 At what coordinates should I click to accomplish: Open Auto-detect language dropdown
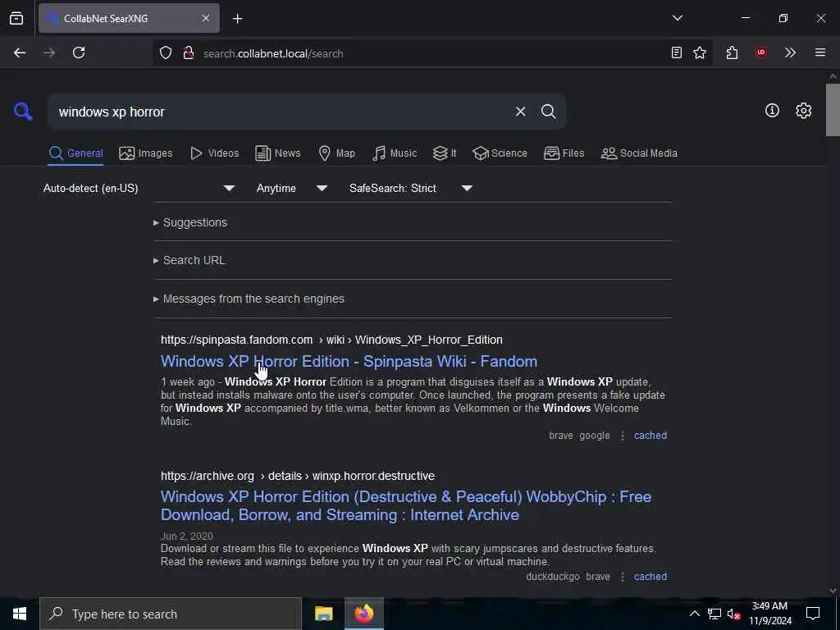(x=139, y=188)
